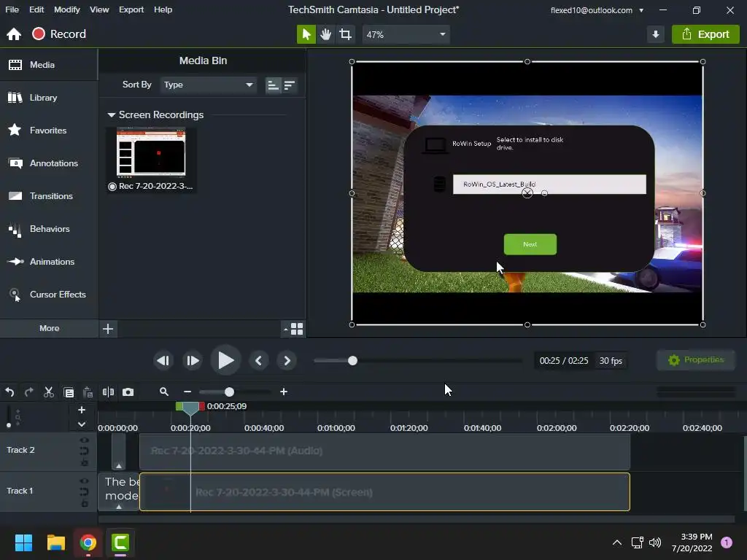Click the 00:25 / 02:25 timecode display

[564, 360]
